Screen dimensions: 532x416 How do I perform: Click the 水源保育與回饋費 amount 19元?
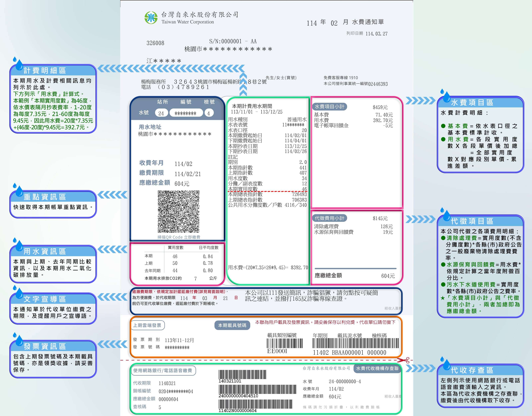click(388, 232)
